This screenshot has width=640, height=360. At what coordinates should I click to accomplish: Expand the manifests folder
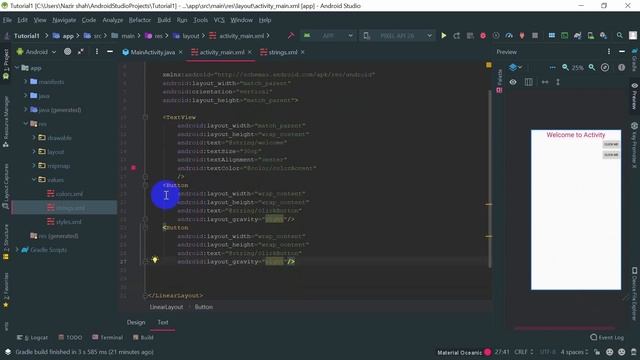pos(26,82)
